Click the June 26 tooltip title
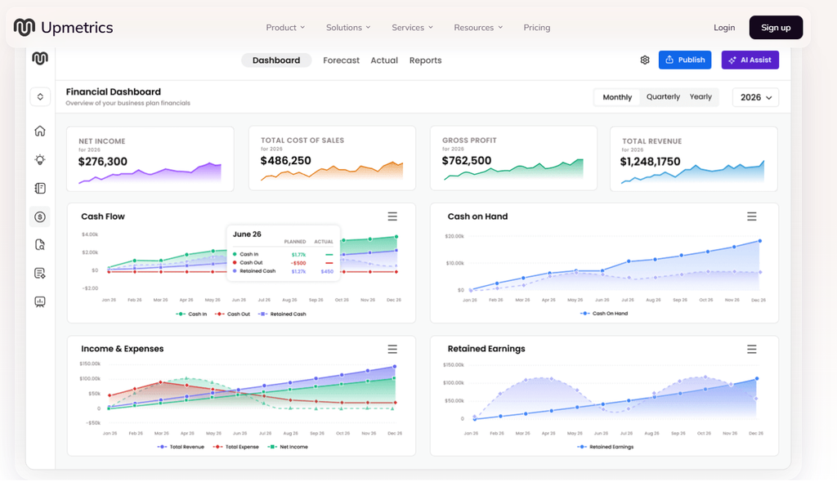The height and width of the screenshot is (504, 837). click(x=247, y=234)
